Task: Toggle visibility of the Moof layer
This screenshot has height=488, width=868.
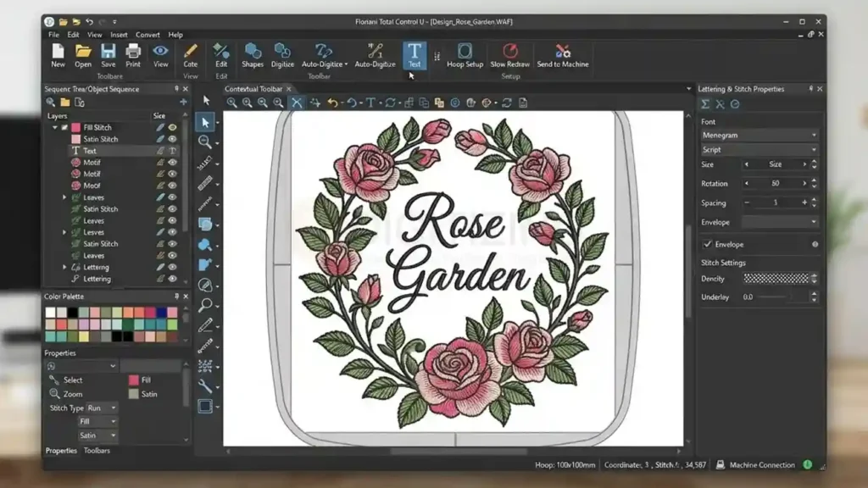Action: tap(173, 186)
